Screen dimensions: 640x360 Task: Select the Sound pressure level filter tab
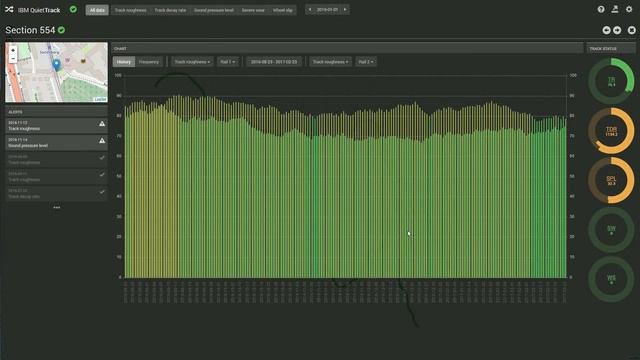click(214, 10)
